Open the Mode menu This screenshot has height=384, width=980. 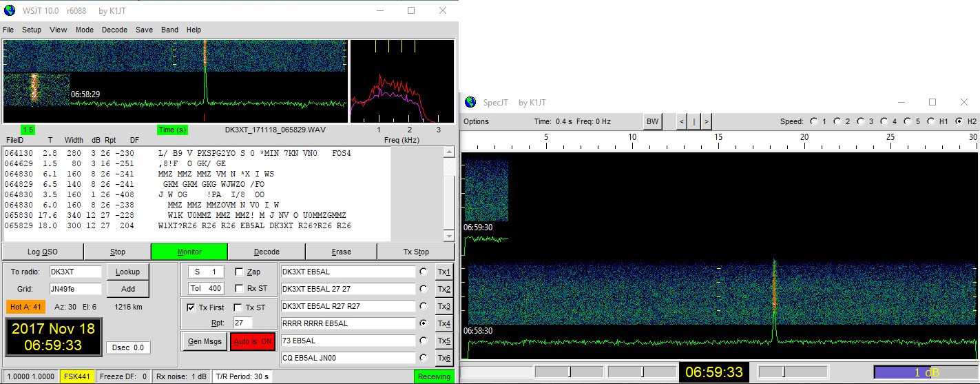pos(85,30)
